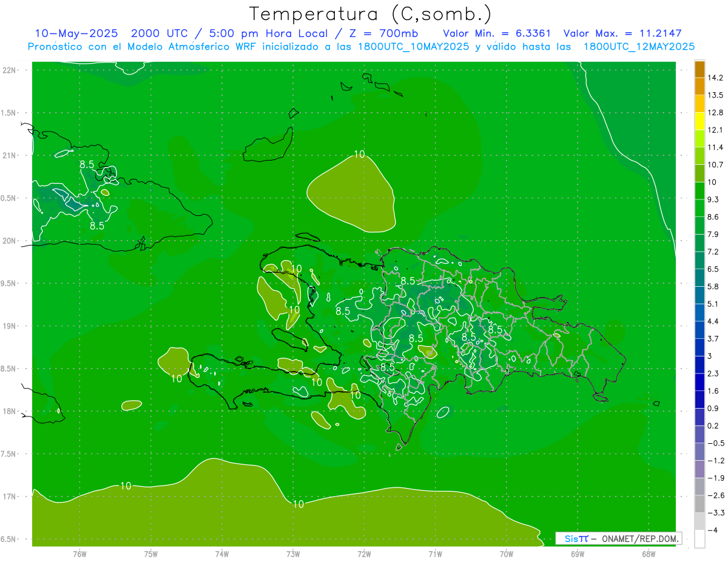Click the '10' label on the oval contour north of Hispaniola
Screen dimensions: 728x562
pos(360,155)
